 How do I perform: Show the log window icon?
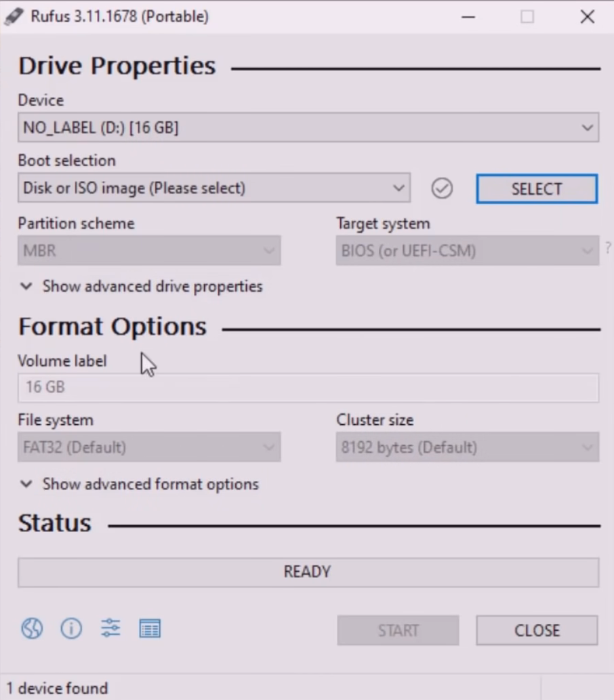click(150, 629)
